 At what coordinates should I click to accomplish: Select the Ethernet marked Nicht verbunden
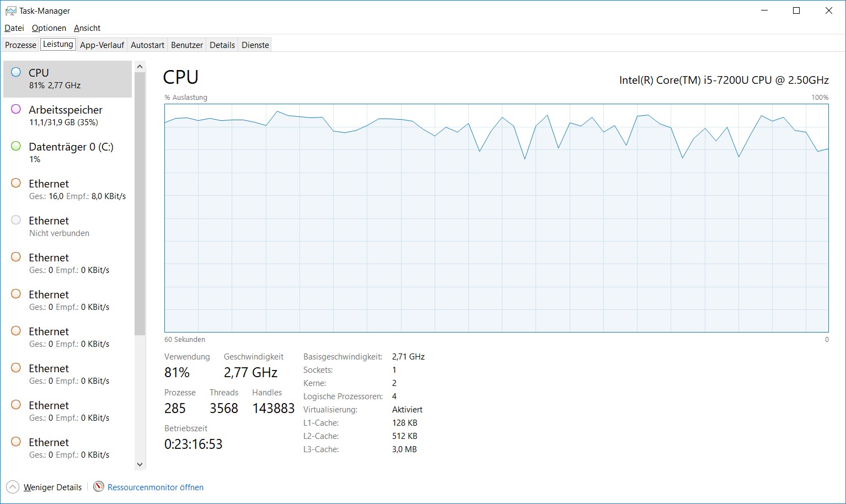[x=67, y=227]
